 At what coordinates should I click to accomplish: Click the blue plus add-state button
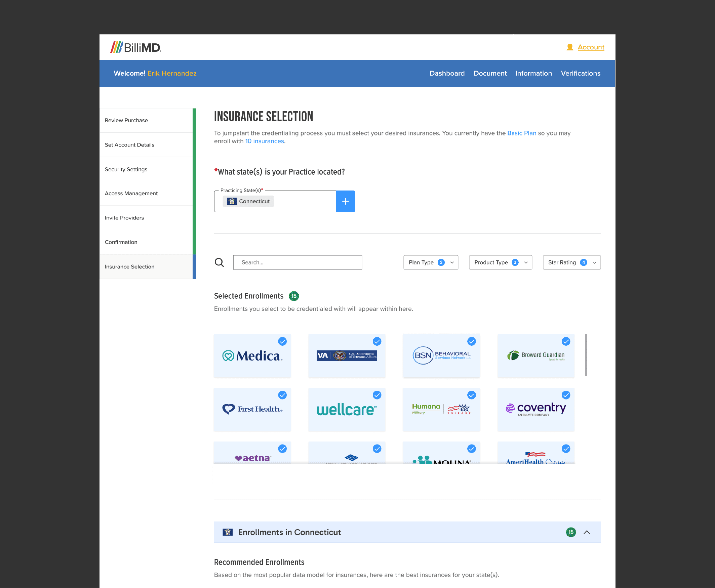pos(345,202)
